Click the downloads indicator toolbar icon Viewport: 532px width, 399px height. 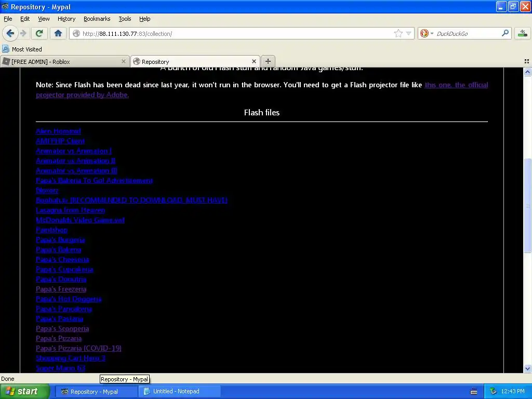523,33
